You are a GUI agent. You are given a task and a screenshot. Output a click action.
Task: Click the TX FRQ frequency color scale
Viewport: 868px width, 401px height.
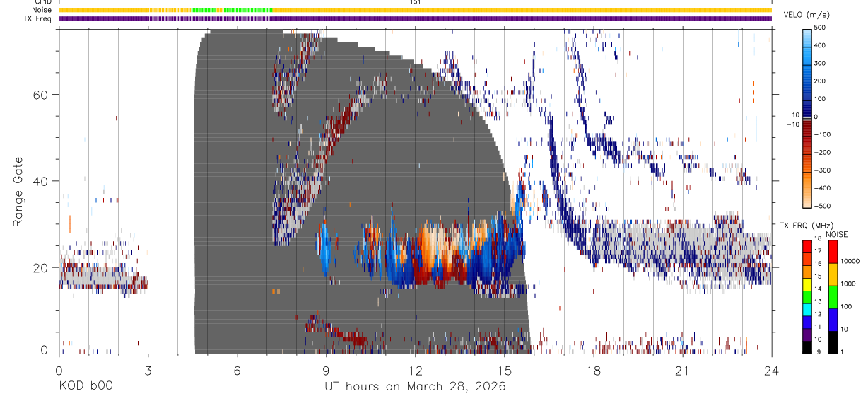[x=807, y=296]
